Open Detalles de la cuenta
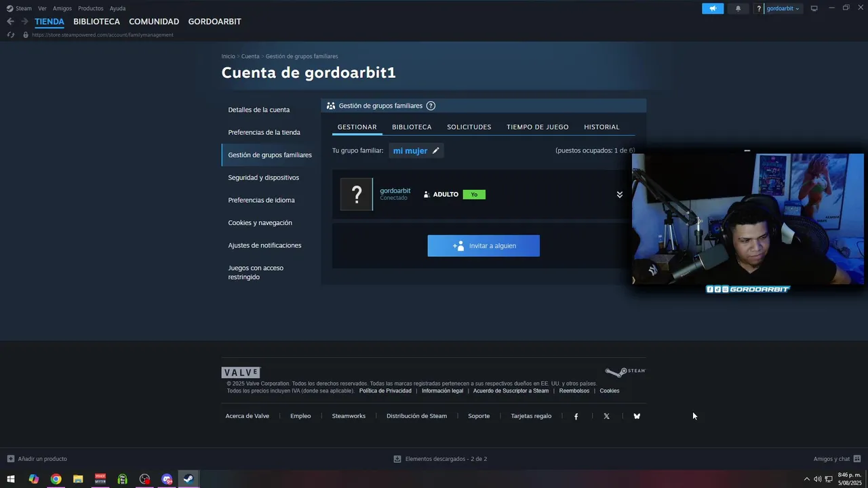 [259, 110]
